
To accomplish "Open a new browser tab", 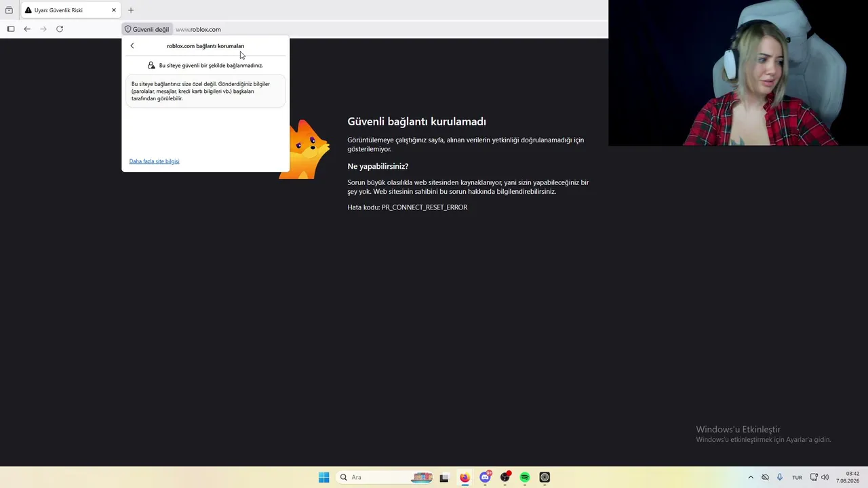I will tap(131, 10).
